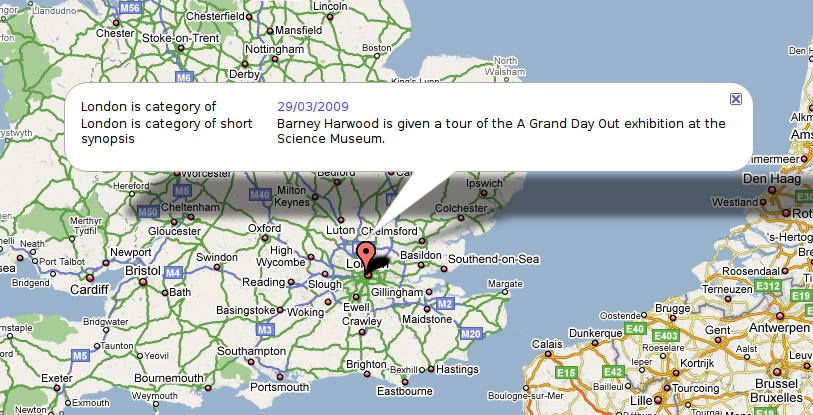The height and width of the screenshot is (415, 813).
Task: Click the Colchester map label
Action: coord(461,209)
